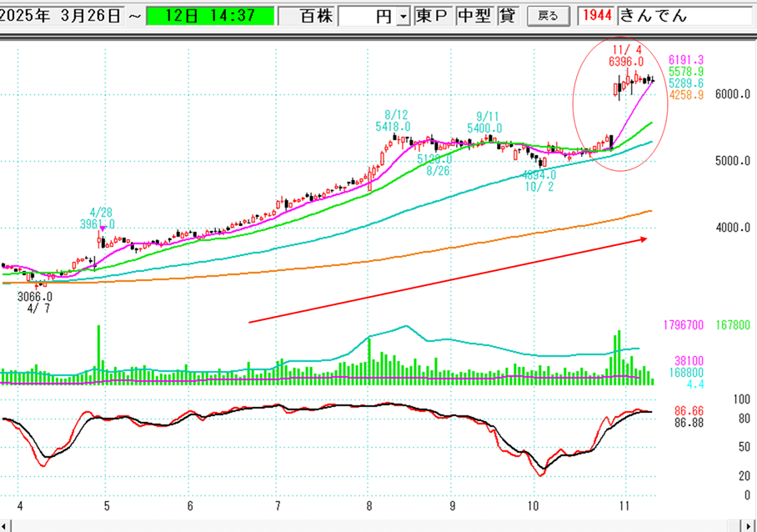The height and width of the screenshot is (532, 757).
Task: Click the 貸 margin lending indicator
Action: (507, 16)
